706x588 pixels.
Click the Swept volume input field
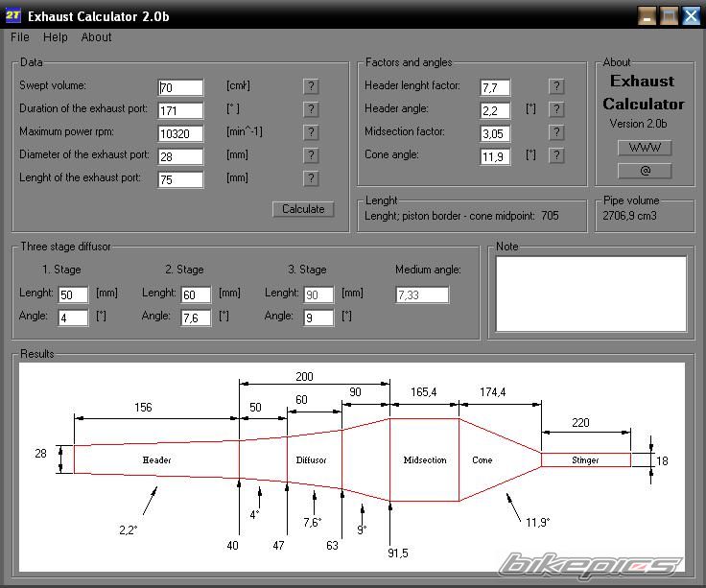[180, 88]
